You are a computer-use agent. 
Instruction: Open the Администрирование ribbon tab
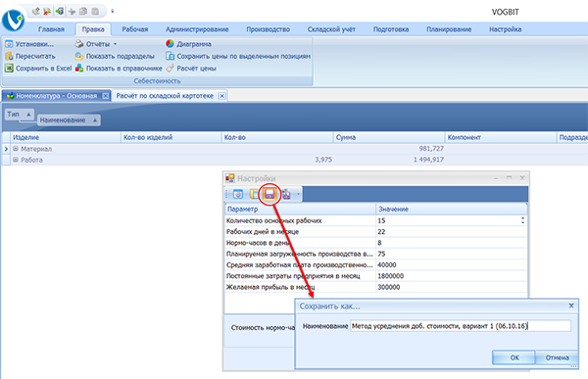pos(197,29)
